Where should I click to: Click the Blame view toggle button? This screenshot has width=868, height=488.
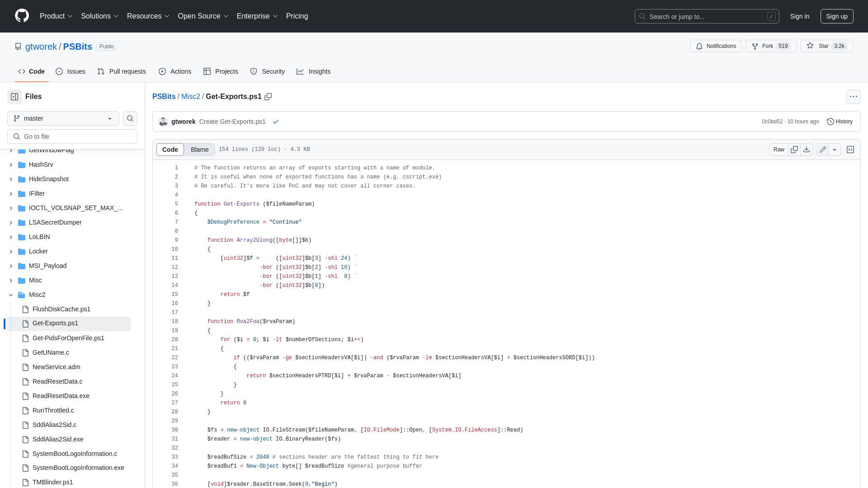(200, 150)
